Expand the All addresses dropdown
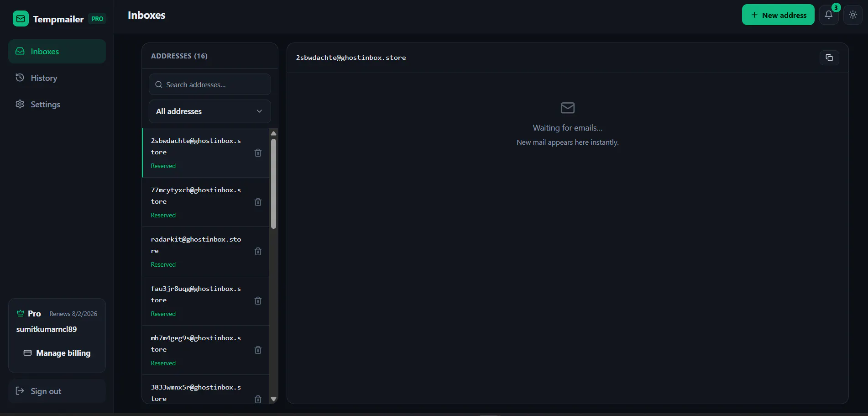868x416 pixels. point(210,111)
